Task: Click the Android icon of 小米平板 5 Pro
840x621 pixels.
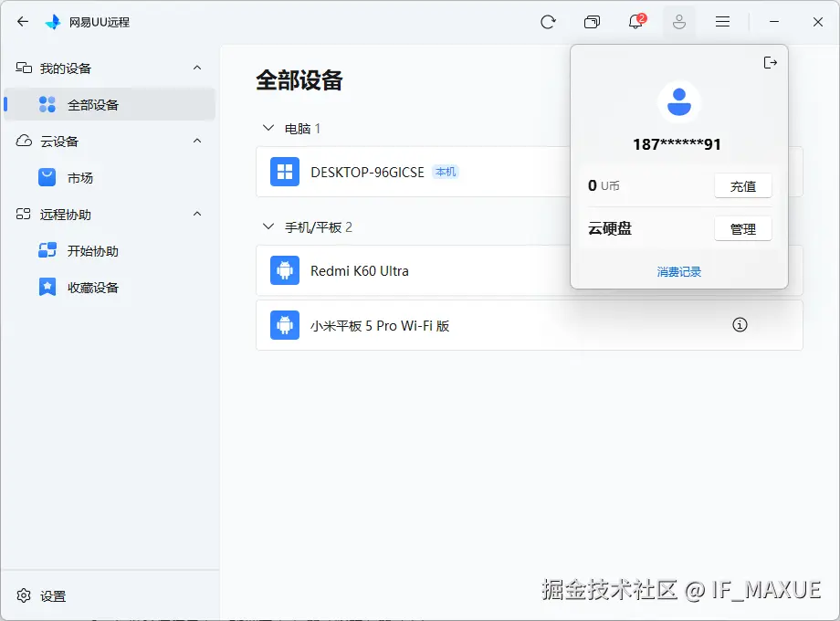Action: click(285, 325)
